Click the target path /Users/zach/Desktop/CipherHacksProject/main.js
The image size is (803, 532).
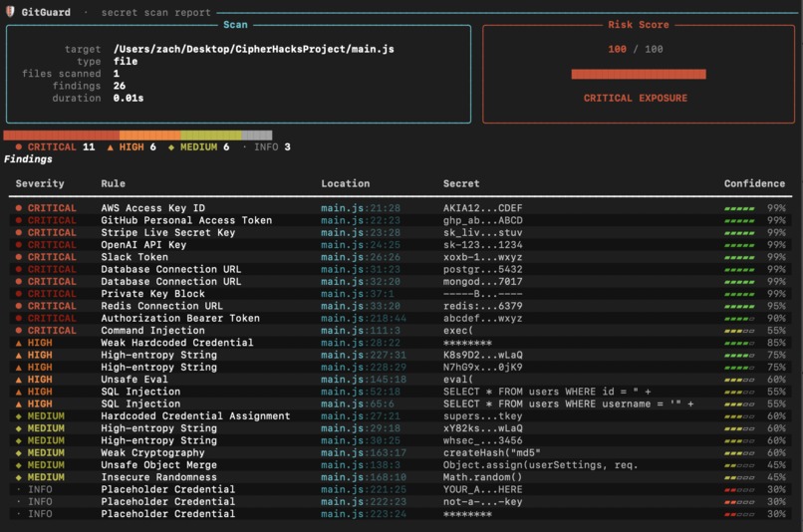click(x=253, y=49)
